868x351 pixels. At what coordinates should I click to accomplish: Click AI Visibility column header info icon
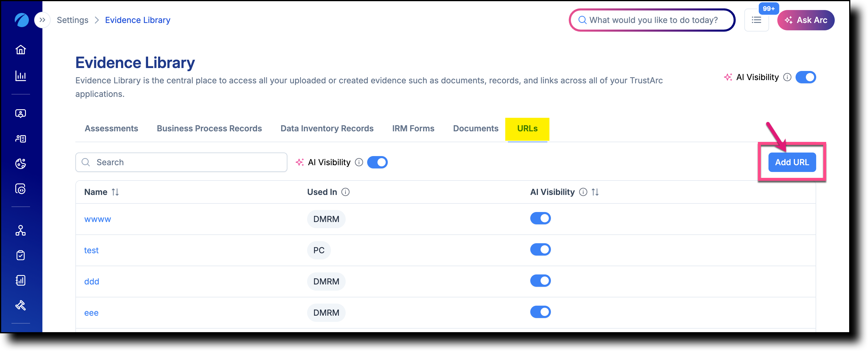583,192
